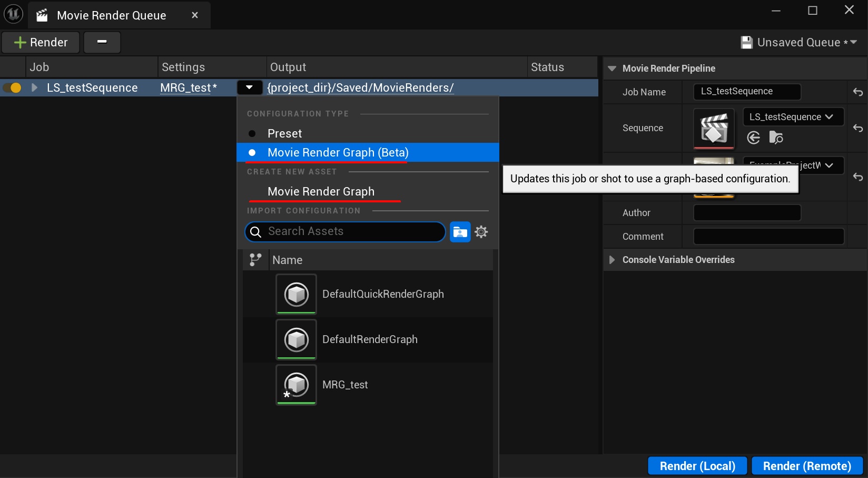Click the source control branch column icon
This screenshot has height=478, width=868.
pyautogui.click(x=255, y=260)
